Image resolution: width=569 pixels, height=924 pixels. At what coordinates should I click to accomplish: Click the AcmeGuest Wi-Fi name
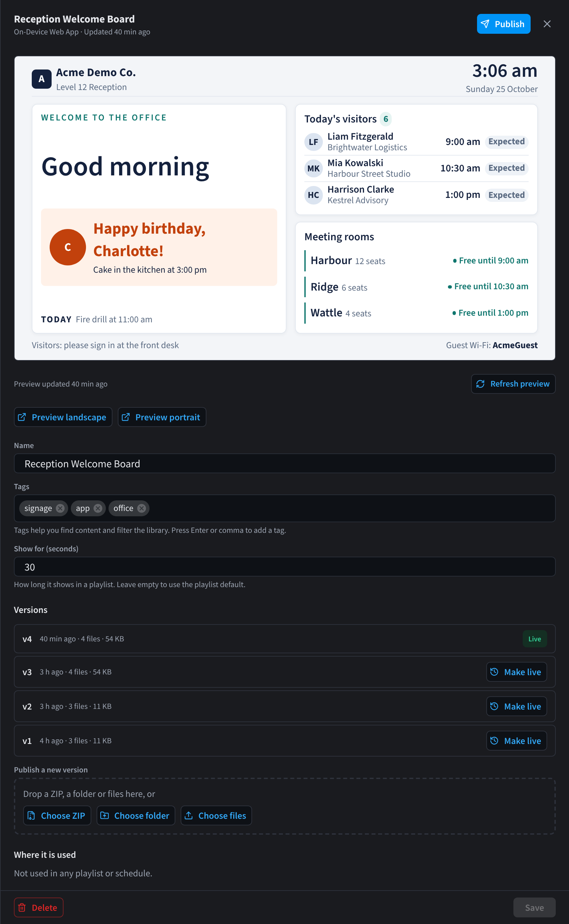[515, 345]
